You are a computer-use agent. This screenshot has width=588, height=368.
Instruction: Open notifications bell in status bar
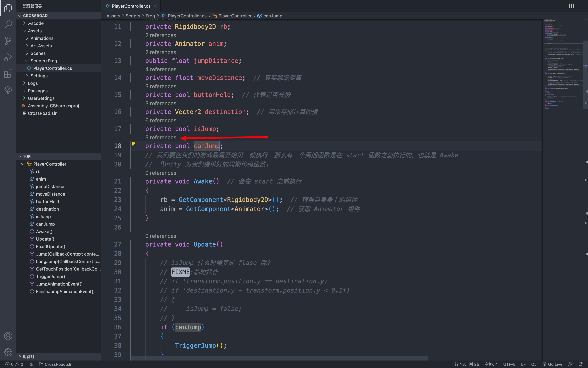click(x=581, y=364)
